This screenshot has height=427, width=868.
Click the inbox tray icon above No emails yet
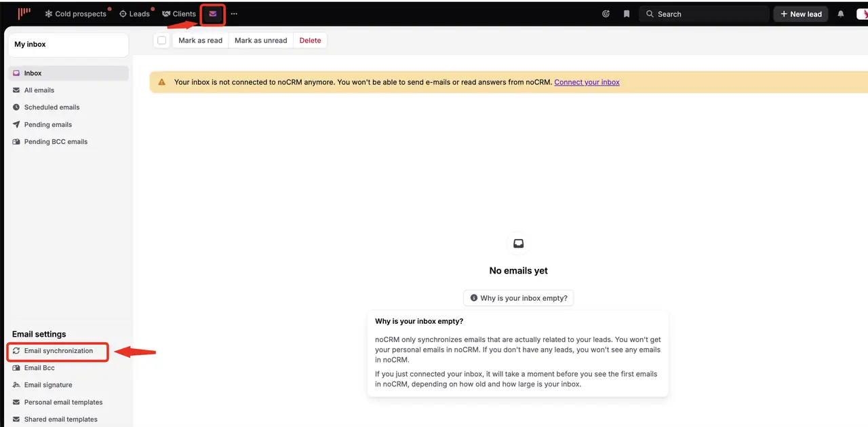click(519, 243)
